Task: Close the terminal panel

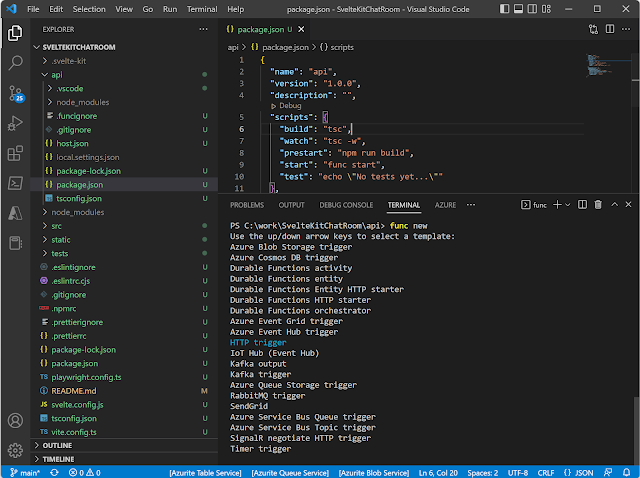Action: (x=628, y=205)
